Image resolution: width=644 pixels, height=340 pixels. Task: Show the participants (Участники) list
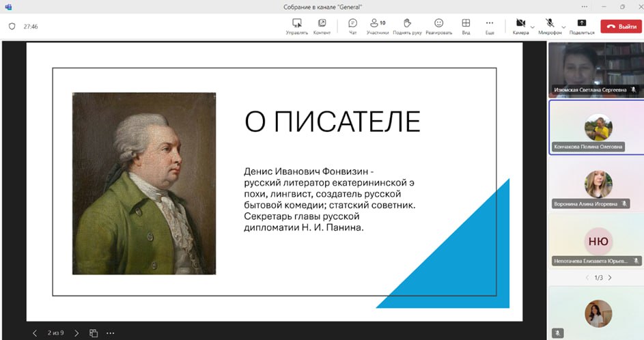pyautogui.click(x=378, y=26)
